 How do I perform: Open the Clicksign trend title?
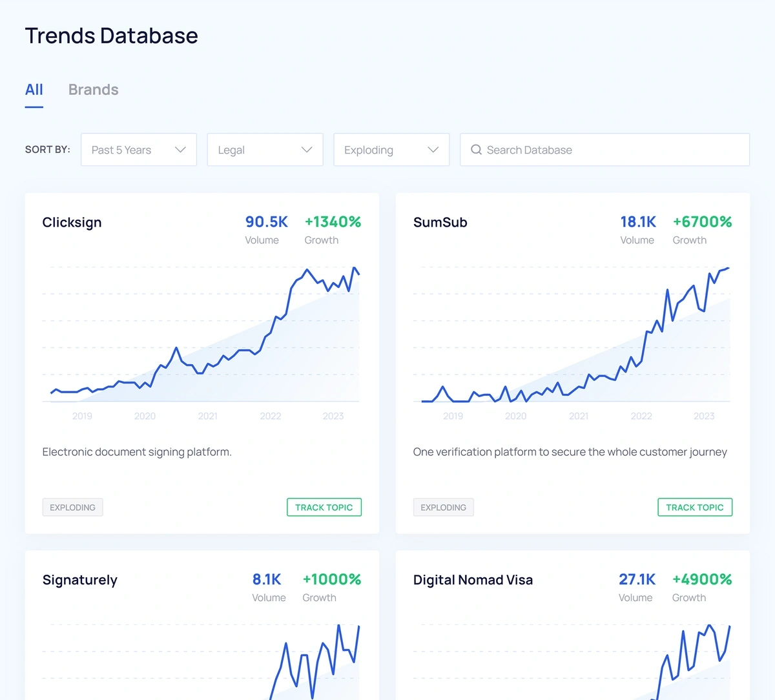pos(72,223)
